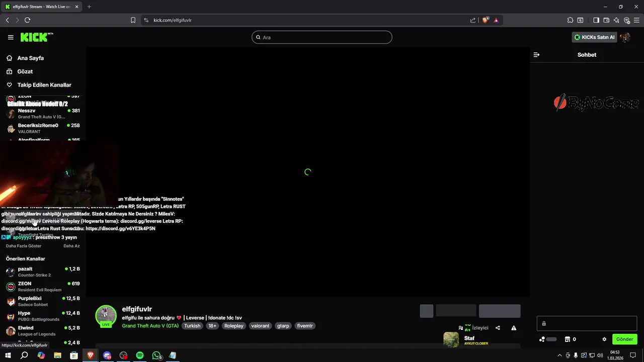Viewport: 644px width, 362px height.
Task: Click the locked chat message field
Action: tap(587, 323)
